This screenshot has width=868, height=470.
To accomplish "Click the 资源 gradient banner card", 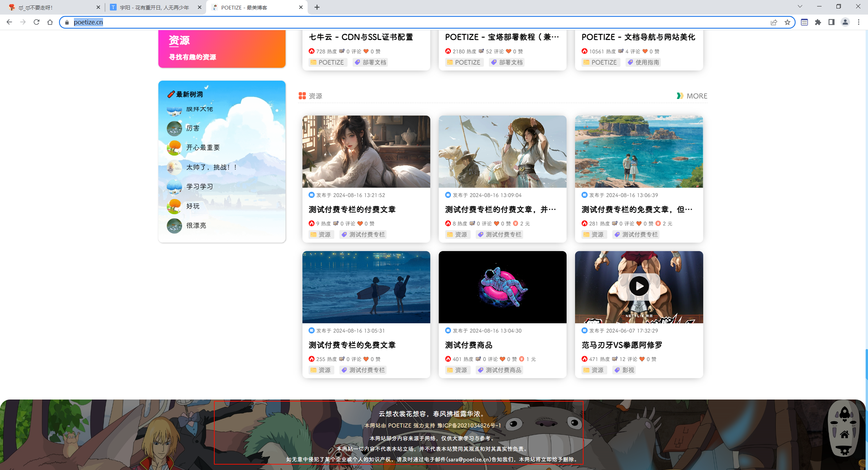I will (222, 49).
